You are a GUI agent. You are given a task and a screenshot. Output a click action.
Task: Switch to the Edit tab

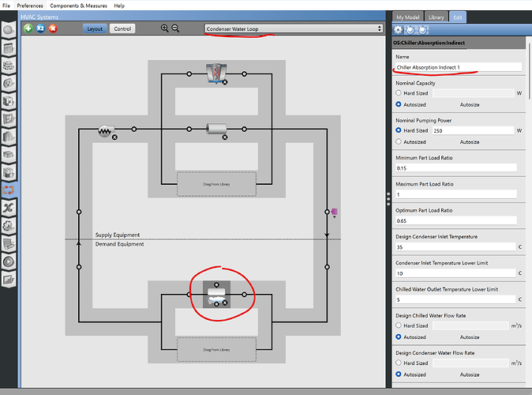click(458, 17)
